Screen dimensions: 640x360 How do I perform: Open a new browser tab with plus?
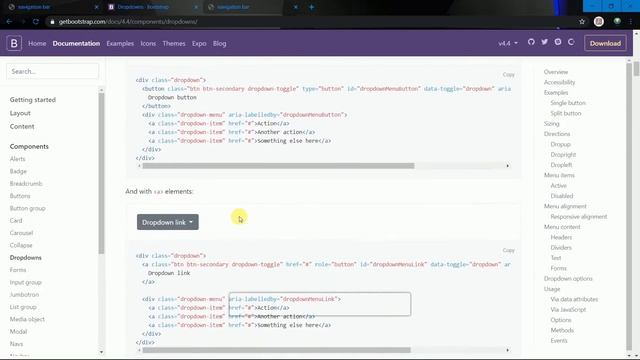[x=311, y=7]
